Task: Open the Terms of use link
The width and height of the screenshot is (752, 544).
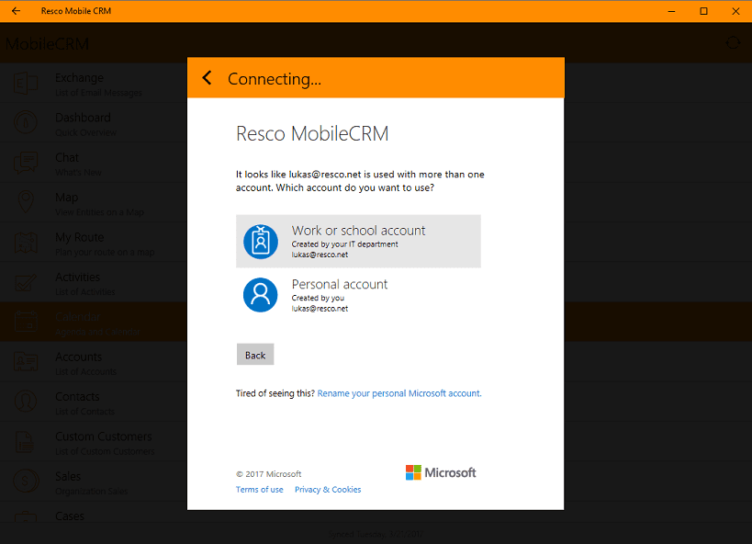Action: [259, 489]
